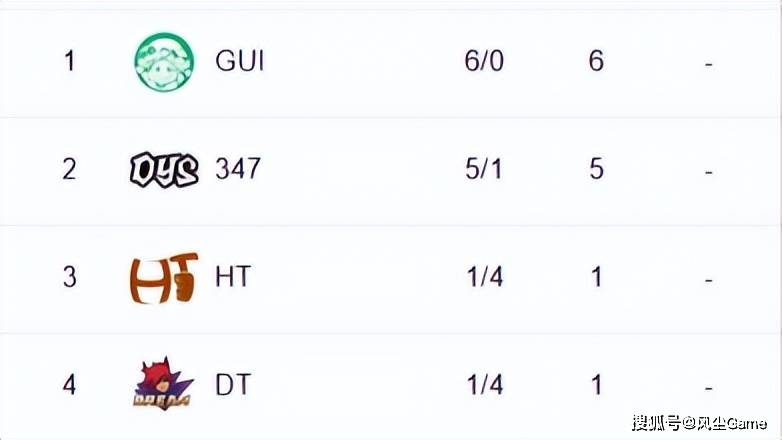Viewport: 782px width, 440px height.
Task: Select the HT team name
Action: point(233,277)
